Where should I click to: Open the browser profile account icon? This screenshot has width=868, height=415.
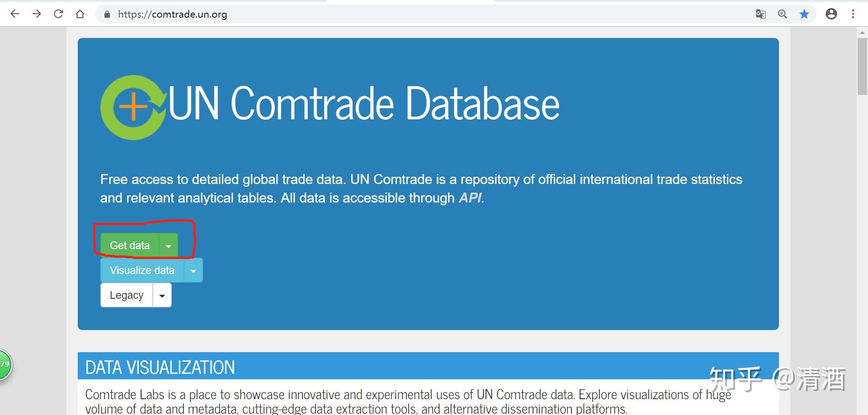pos(831,14)
